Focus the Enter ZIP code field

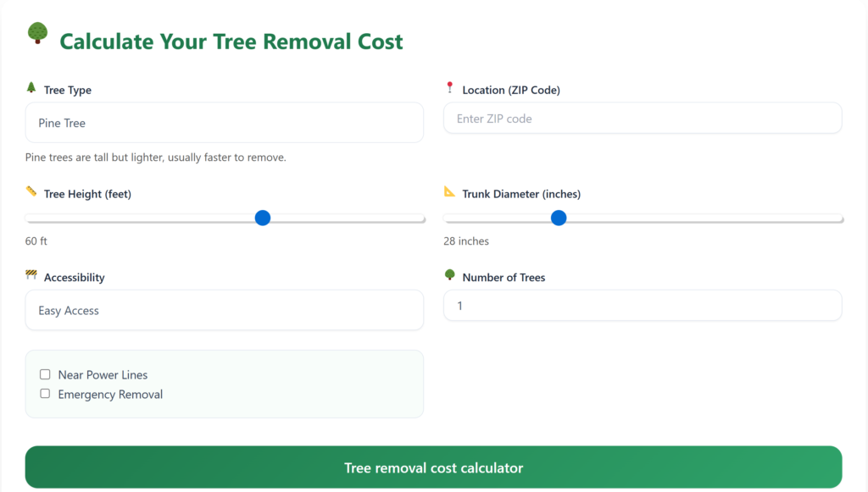coord(643,119)
